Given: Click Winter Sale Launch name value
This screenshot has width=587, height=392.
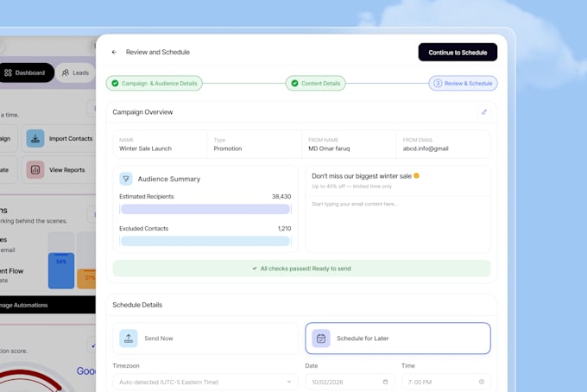Looking at the screenshot, I should pyautogui.click(x=145, y=149).
